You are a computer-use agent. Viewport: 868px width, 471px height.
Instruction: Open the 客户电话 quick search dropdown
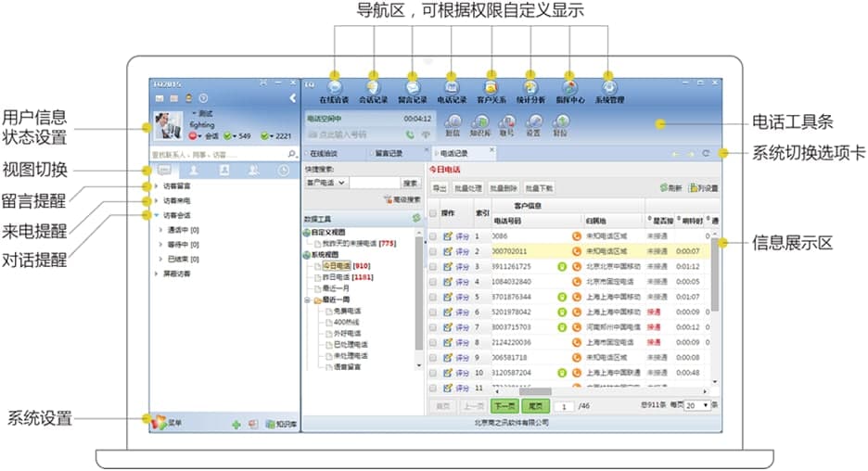[325, 184]
